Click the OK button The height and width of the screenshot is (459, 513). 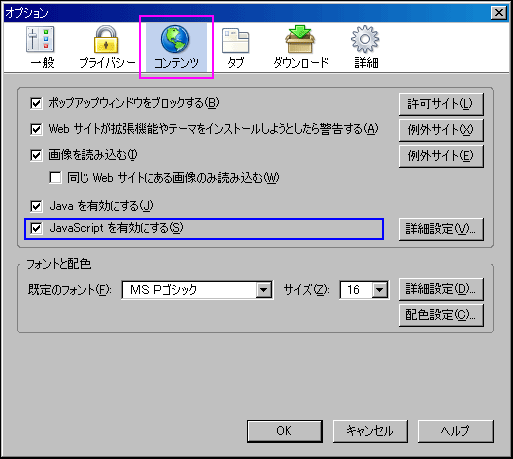coord(285,431)
